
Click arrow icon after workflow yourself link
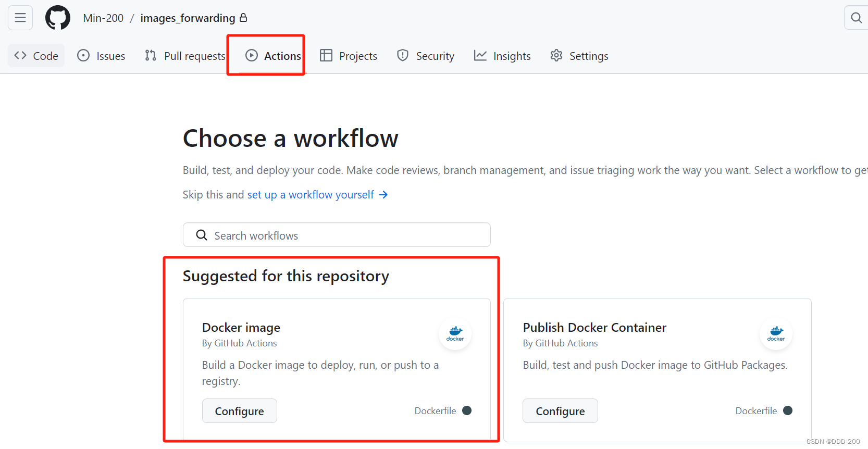pyautogui.click(x=383, y=195)
